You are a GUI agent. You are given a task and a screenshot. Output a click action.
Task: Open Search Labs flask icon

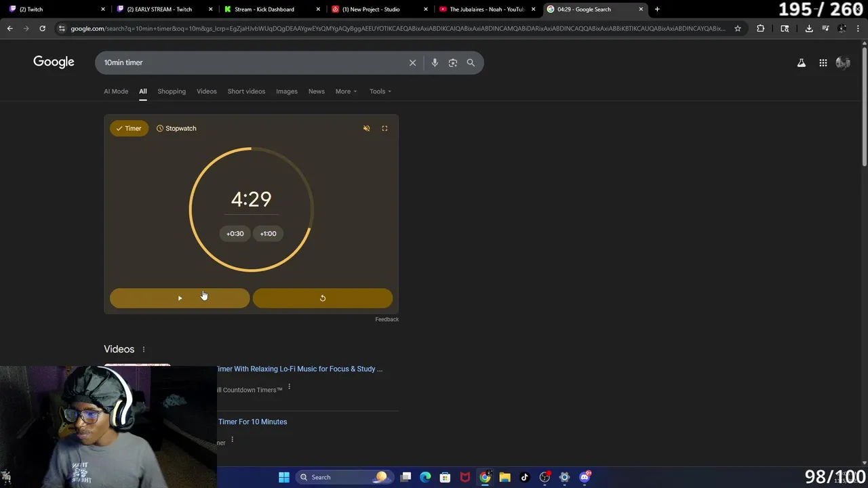802,63
